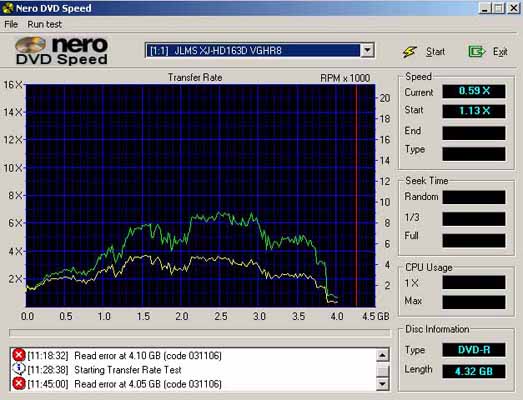The height and width of the screenshot is (400, 523).
Task: Open the File menu
Action: point(11,24)
